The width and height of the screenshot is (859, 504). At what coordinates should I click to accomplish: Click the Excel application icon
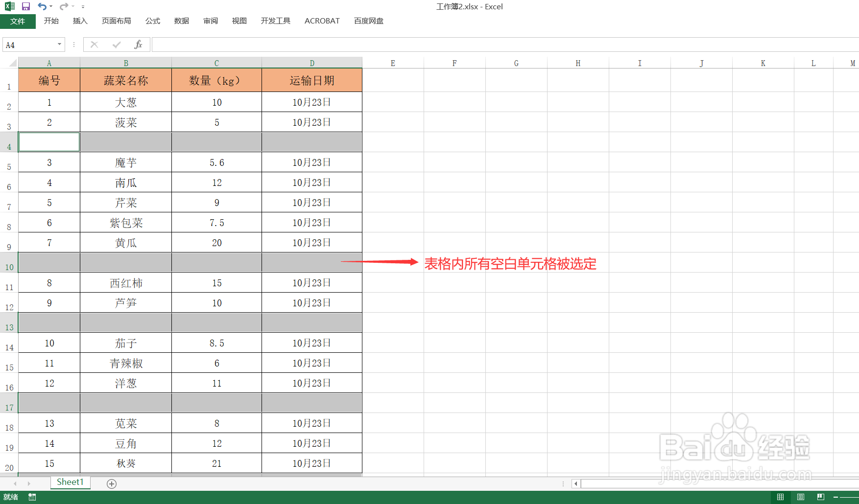pos(10,6)
